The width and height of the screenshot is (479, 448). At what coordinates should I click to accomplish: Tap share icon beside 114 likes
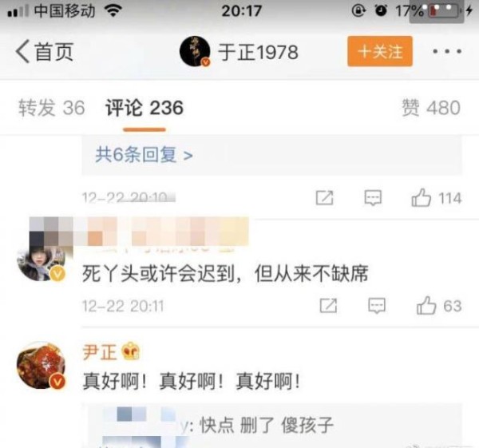point(324,198)
